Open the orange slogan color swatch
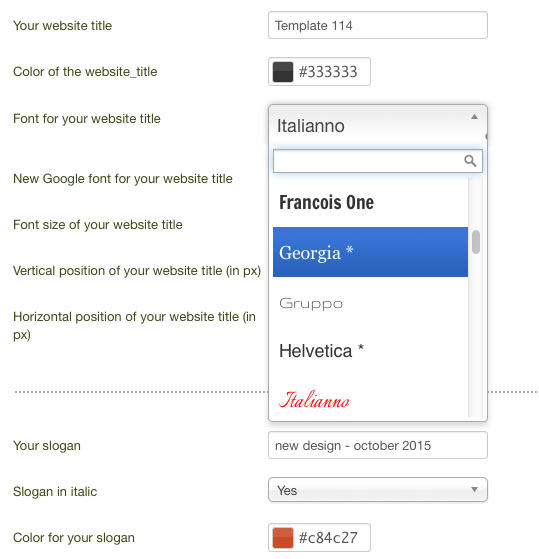Screen dimensions: 539x559 click(x=283, y=538)
